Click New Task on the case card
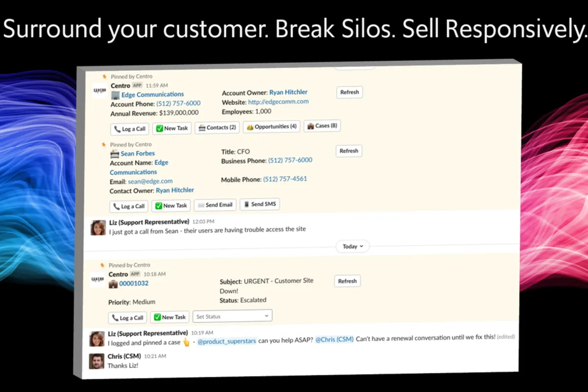This screenshot has width=588, height=392. [x=170, y=317]
